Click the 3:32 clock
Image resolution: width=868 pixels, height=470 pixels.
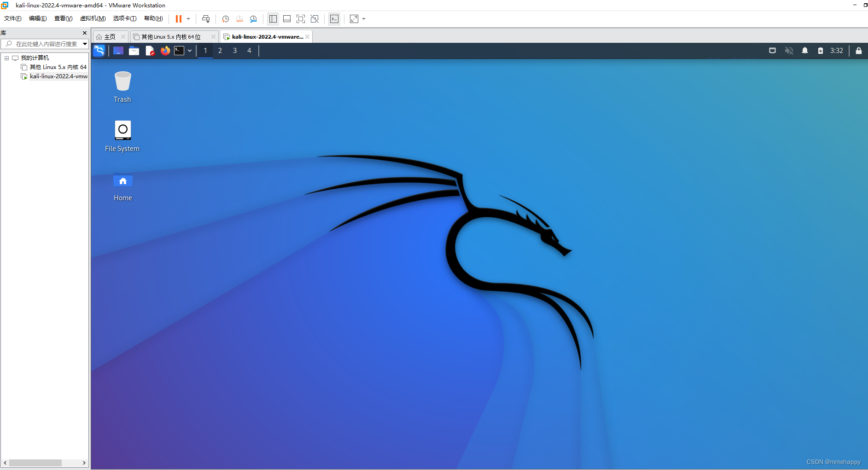[x=837, y=51]
